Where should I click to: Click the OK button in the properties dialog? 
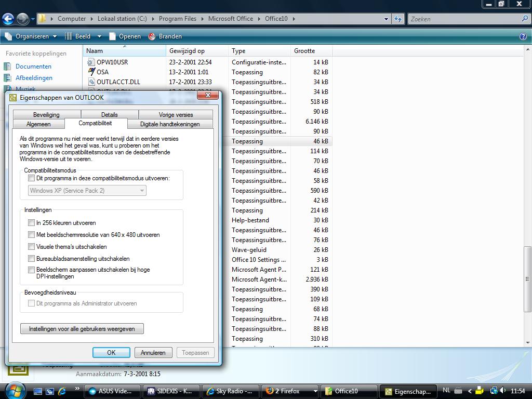tap(111, 353)
